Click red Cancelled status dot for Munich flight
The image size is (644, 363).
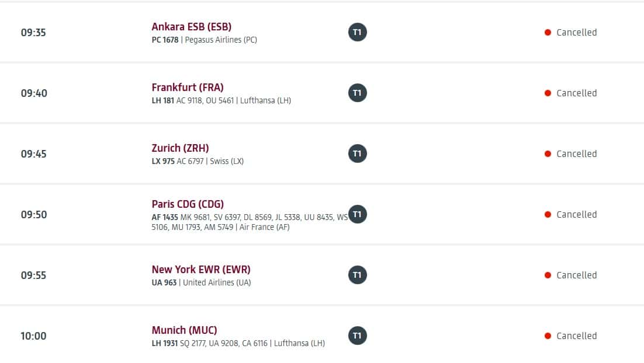(x=548, y=336)
